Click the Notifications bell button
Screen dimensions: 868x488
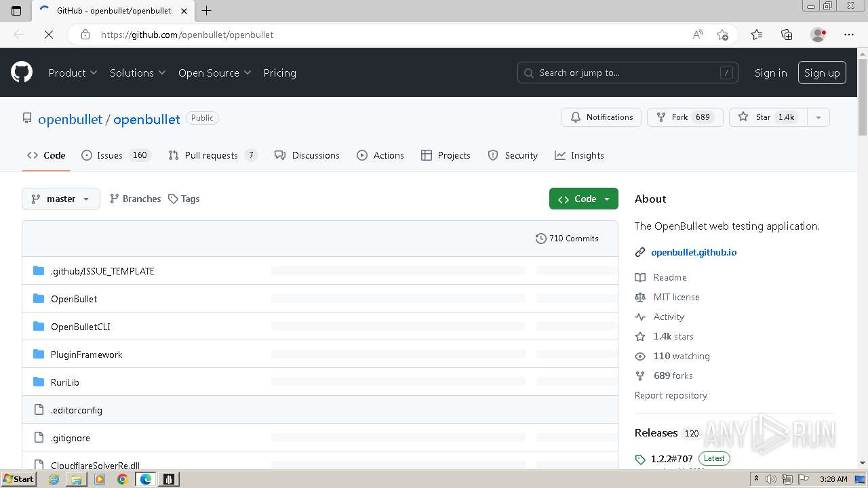[x=601, y=117]
